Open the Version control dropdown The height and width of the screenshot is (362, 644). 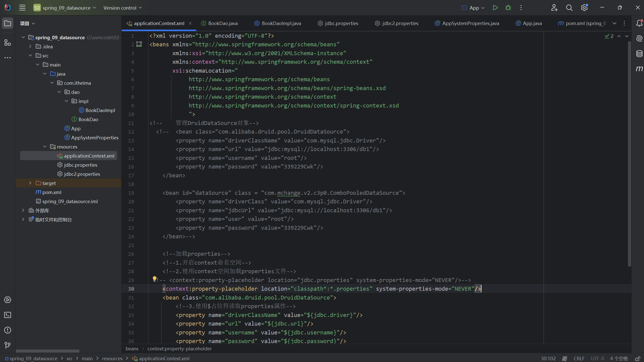123,8
